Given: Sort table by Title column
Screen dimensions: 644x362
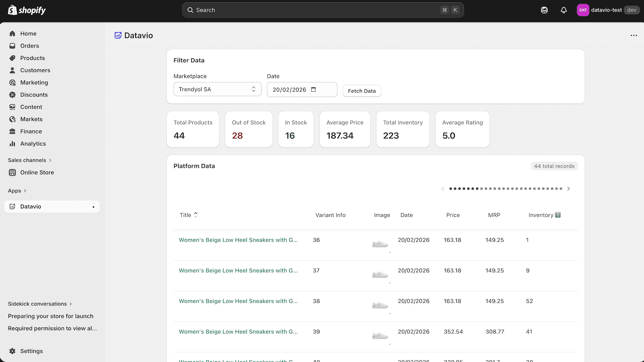Looking at the screenshot, I should (189, 215).
